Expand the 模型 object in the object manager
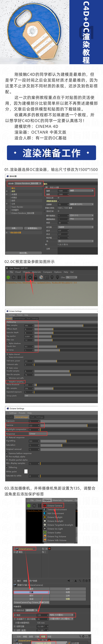Image resolution: width=103 pixels, height=644 pixels. [14, 552]
